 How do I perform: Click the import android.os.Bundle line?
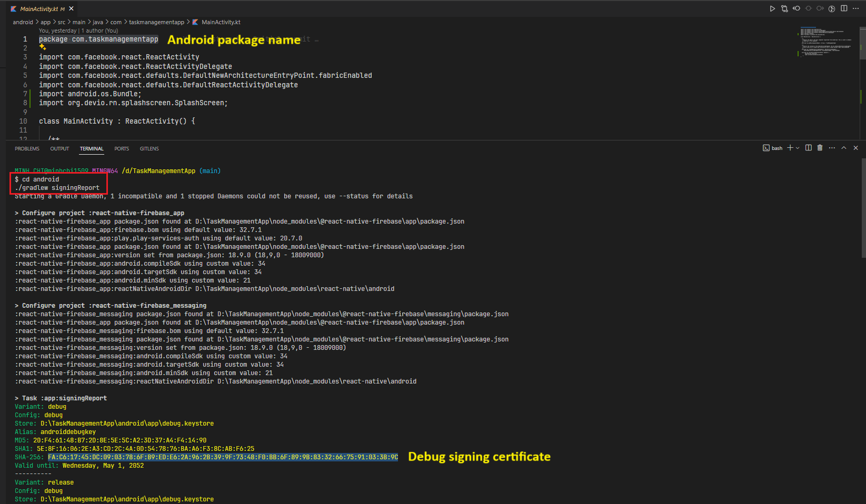pos(90,94)
